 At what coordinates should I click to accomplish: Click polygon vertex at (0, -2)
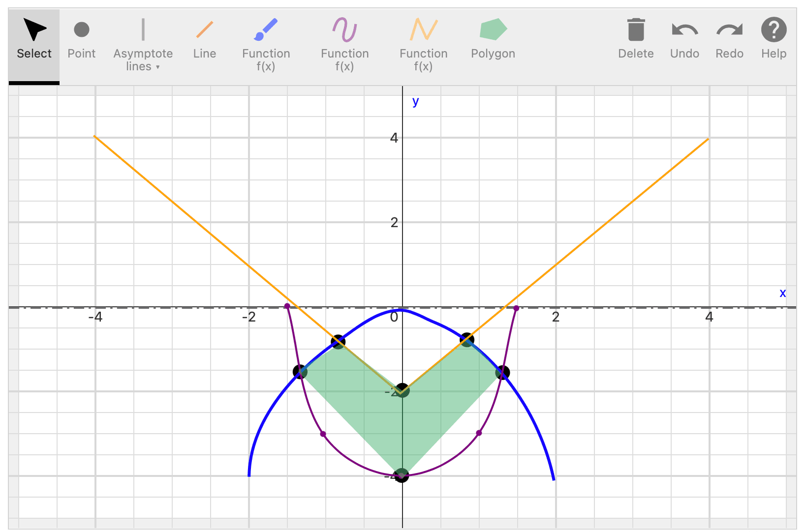402,391
